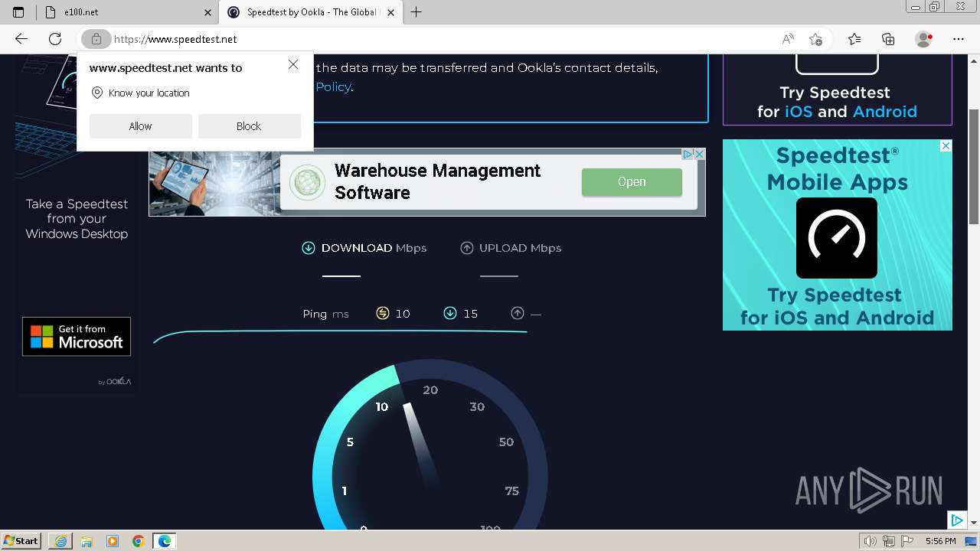This screenshot has width=980, height=551.
Task: Dismiss the location permission popup
Action: click(x=293, y=65)
